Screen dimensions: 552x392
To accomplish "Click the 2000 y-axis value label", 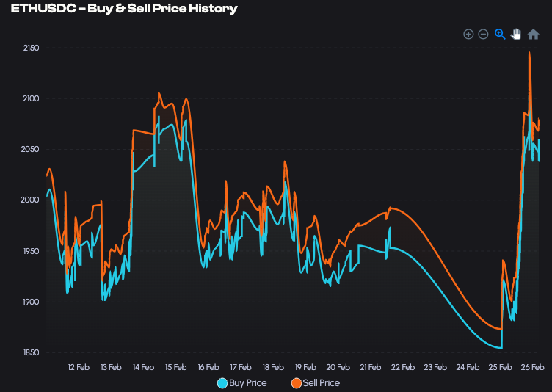I will tap(29, 200).
